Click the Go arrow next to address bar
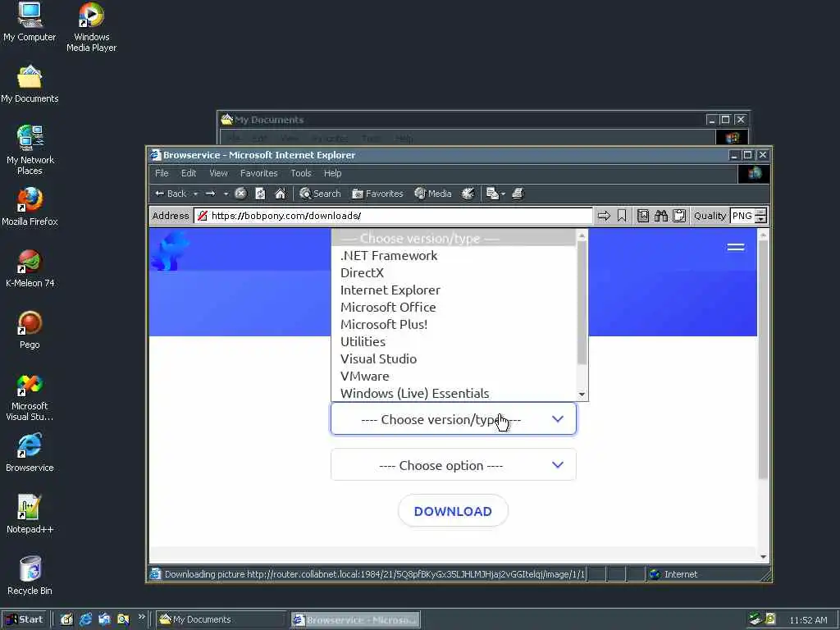 pyautogui.click(x=604, y=216)
